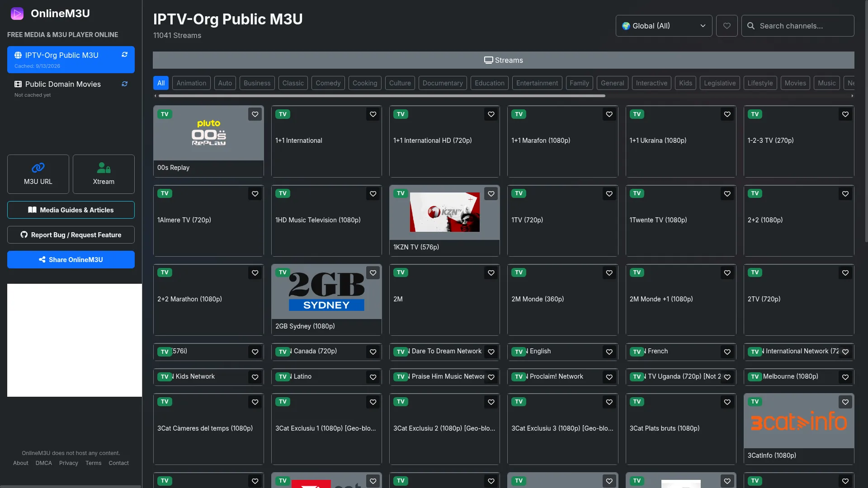Screen dimensions: 868x488
Task: Favorite the 2+2 (1080p) channel
Action: pos(845,194)
